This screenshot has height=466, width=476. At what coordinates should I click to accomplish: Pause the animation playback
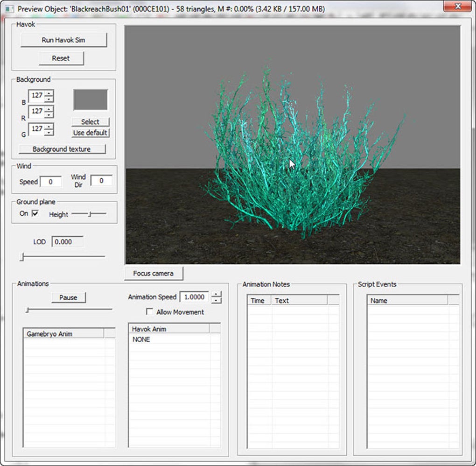tap(68, 297)
